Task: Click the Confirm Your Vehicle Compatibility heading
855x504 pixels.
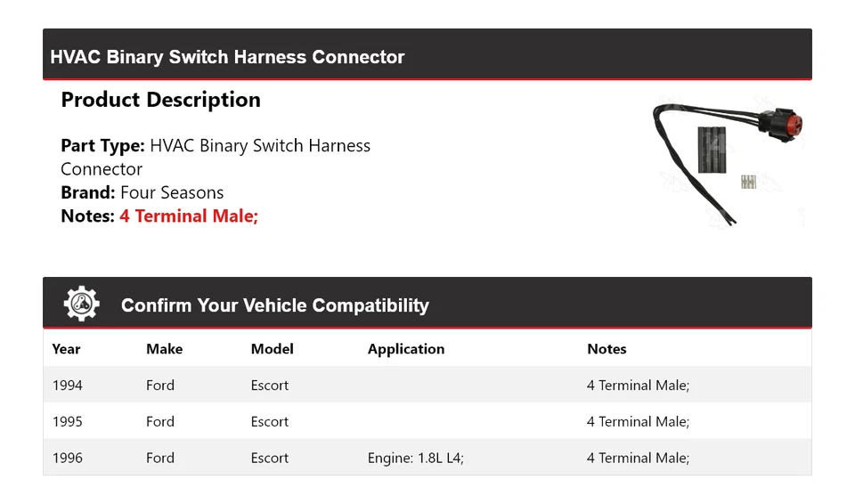Action: coord(274,305)
